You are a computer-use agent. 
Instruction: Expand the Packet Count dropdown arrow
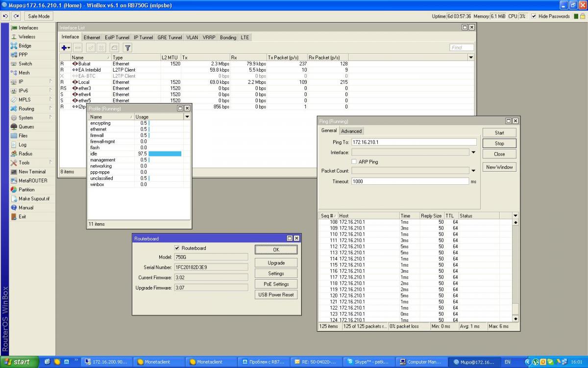(x=473, y=171)
